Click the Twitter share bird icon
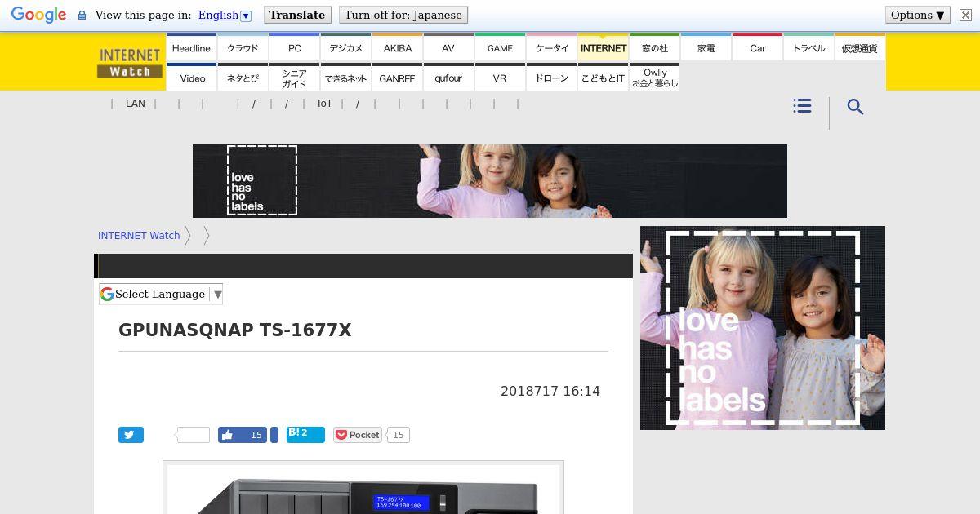980x514 pixels. [131, 435]
